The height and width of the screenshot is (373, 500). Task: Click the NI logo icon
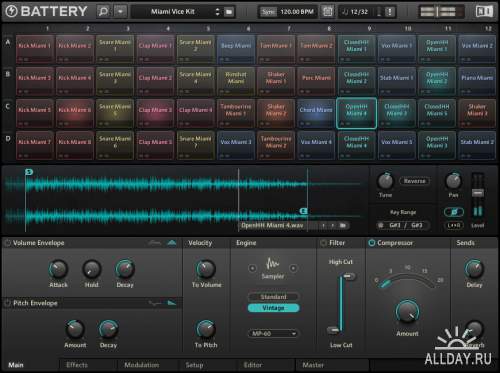coord(484,11)
